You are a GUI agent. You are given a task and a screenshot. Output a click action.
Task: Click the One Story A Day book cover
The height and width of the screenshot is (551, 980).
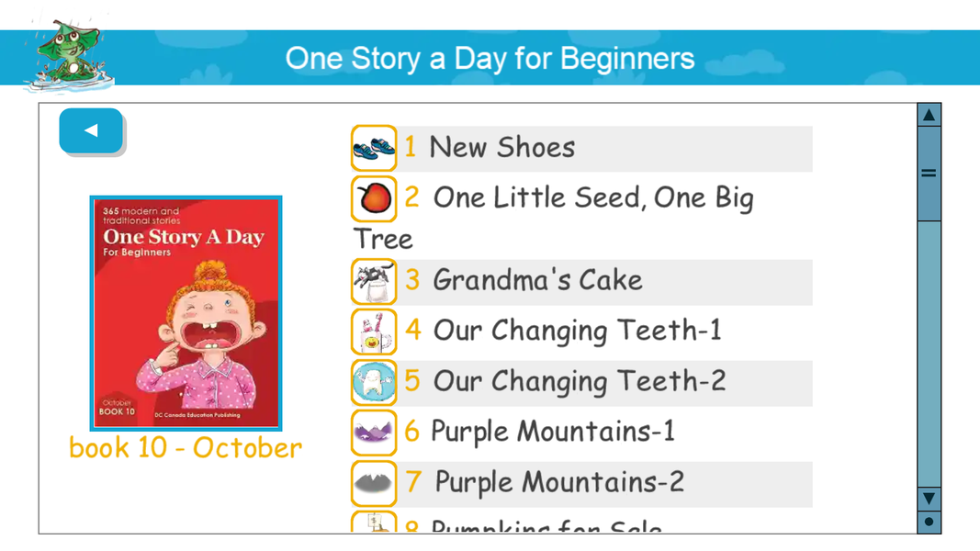click(186, 312)
